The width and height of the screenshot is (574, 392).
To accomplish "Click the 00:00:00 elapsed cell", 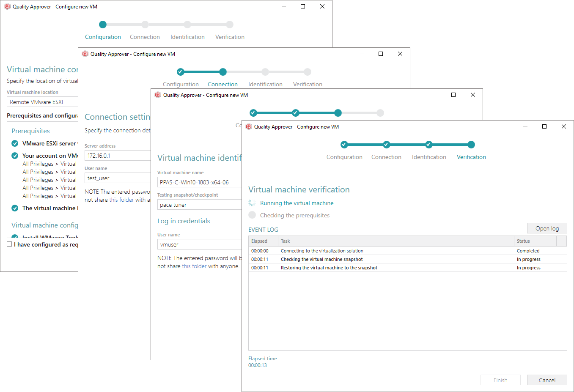I will click(x=260, y=251).
